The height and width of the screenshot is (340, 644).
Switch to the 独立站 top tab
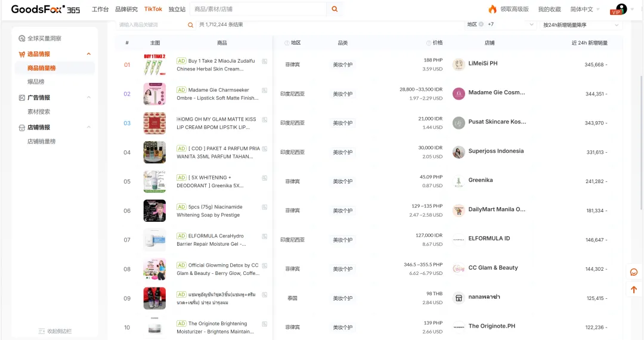[x=177, y=9]
